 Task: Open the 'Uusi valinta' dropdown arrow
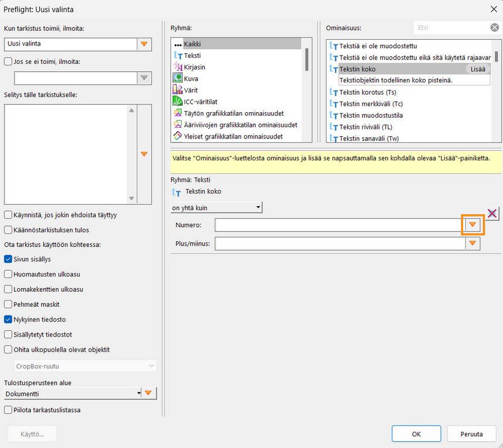tap(144, 44)
